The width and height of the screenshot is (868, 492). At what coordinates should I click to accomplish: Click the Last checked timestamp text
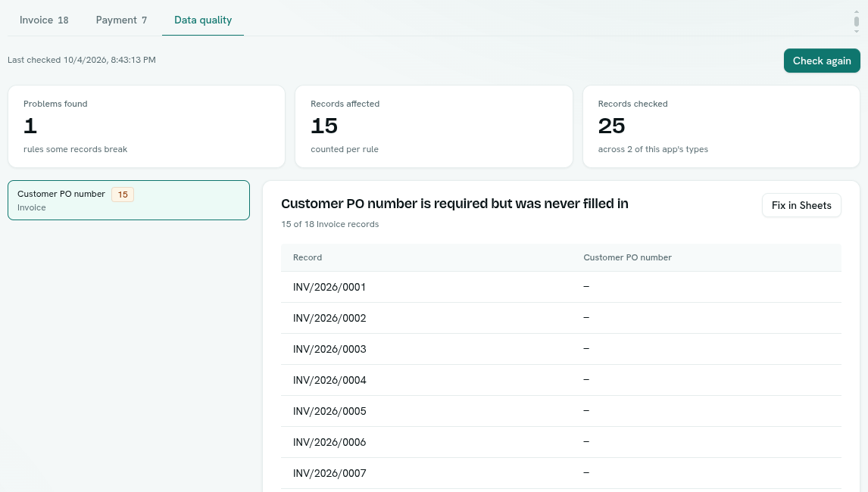coord(81,60)
